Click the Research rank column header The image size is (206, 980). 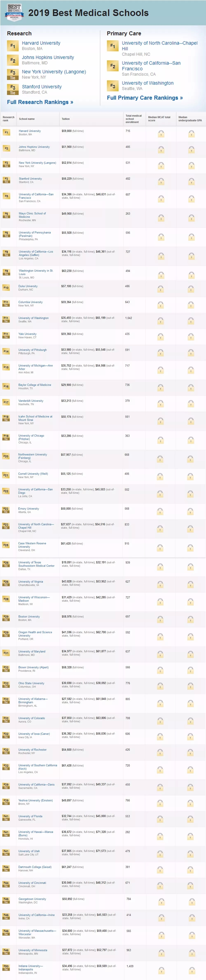point(8,119)
